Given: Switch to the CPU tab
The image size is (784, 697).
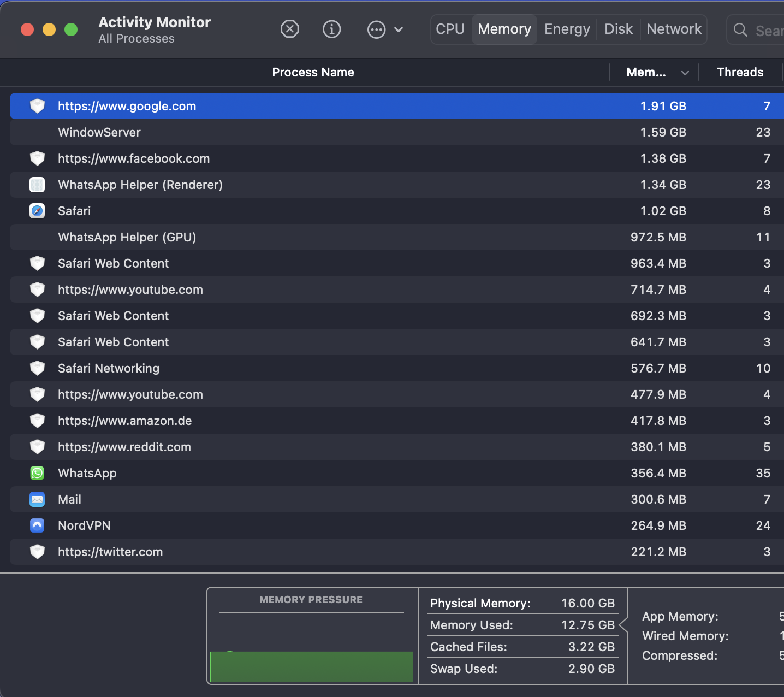Looking at the screenshot, I should [x=450, y=29].
